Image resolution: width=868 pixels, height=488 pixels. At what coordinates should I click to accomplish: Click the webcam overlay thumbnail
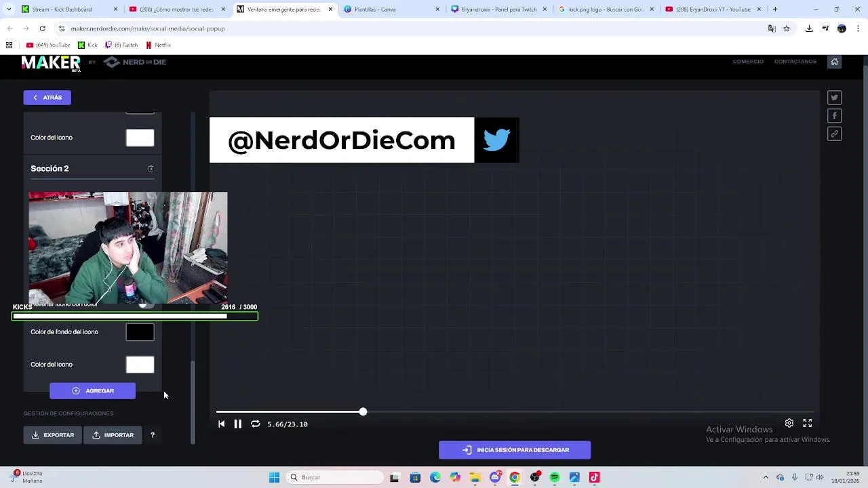pos(128,248)
